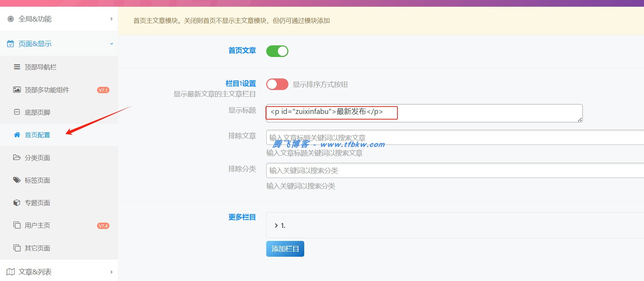Click the book icon beside 文章&列表

(x=11, y=272)
